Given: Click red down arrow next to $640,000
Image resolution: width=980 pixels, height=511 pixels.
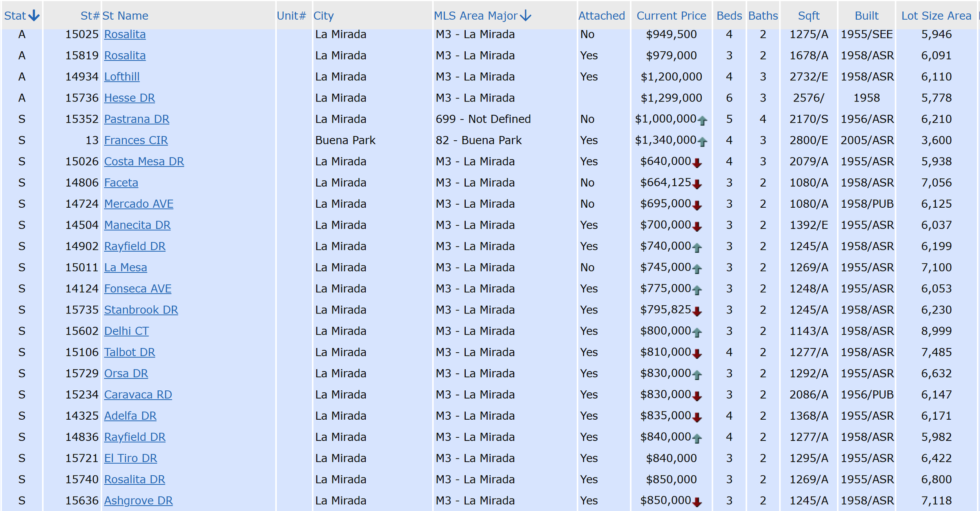Looking at the screenshot, I should click(x=697, y=163).
